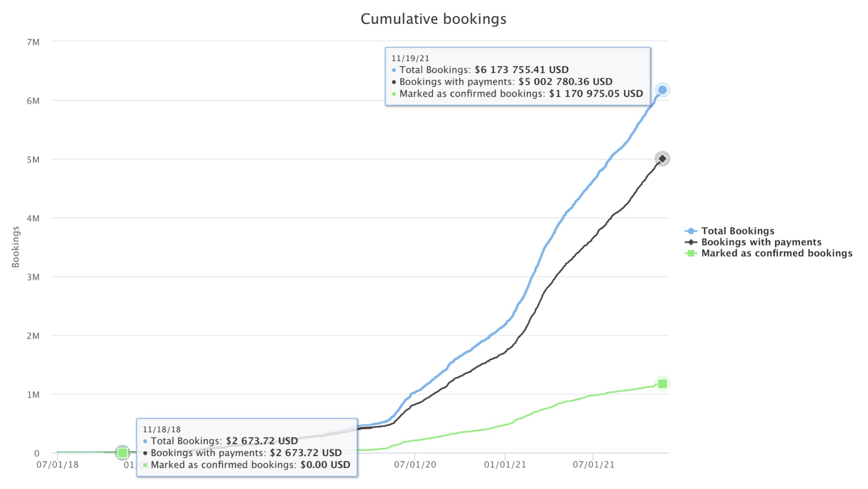Click the $6 173 755.41 USD tooltip value
The width and height of the screenshot is (868, 489).
(521, 70)
